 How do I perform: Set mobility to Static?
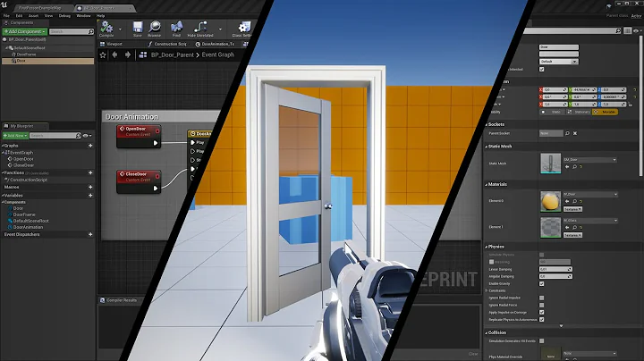tap(552, 112)
